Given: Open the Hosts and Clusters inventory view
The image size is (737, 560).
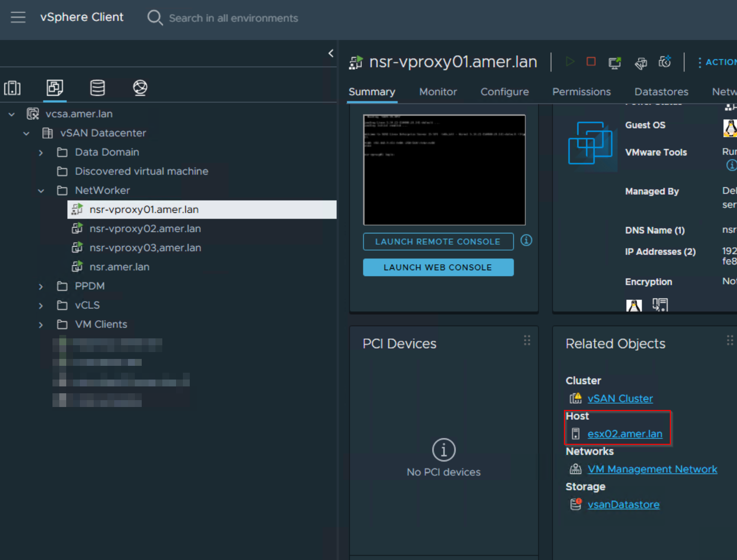Looking at the screenshot, I should (12, 88).
